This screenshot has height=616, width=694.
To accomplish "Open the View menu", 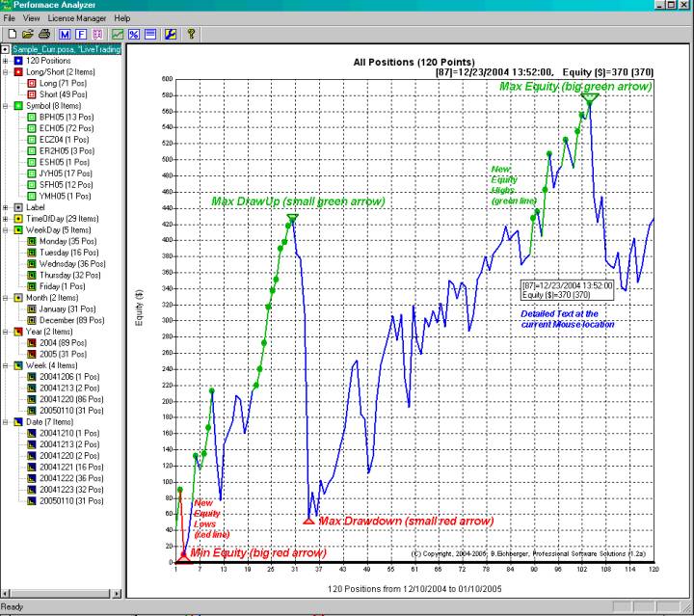I will 32,18.
